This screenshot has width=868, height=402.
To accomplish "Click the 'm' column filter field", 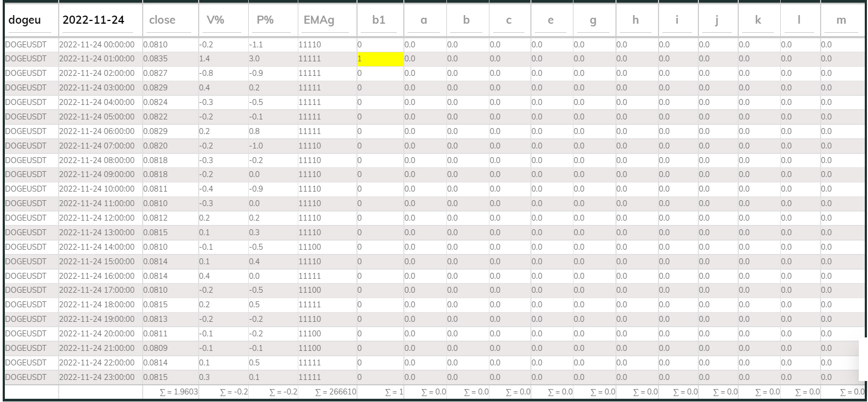I will point(841,20).
